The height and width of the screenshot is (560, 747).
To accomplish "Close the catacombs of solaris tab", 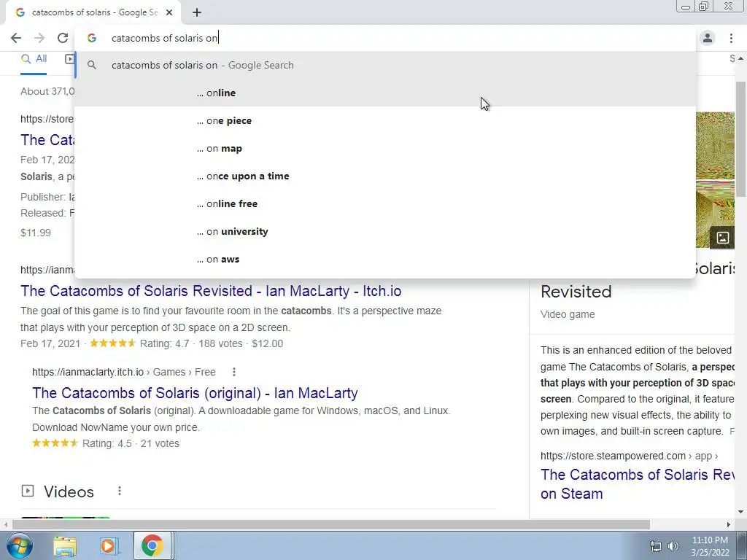I will (169, 12).
